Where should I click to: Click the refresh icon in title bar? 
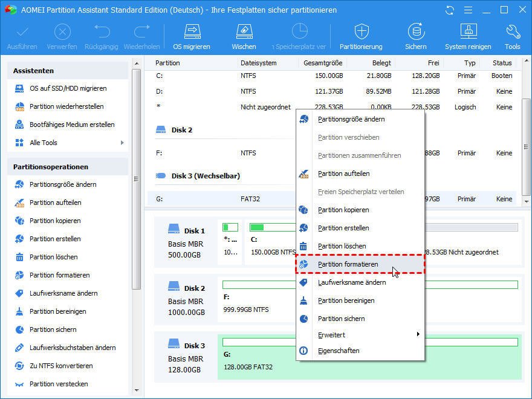point(449,10)
